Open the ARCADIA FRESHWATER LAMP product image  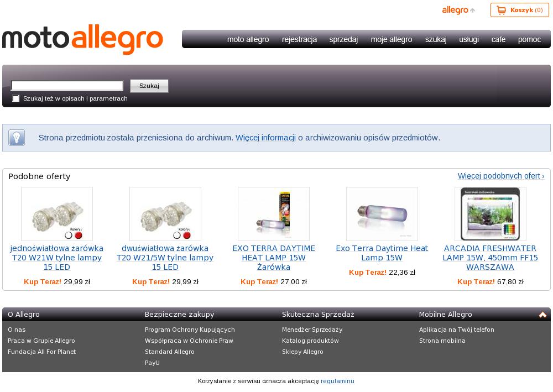[490, 214]
